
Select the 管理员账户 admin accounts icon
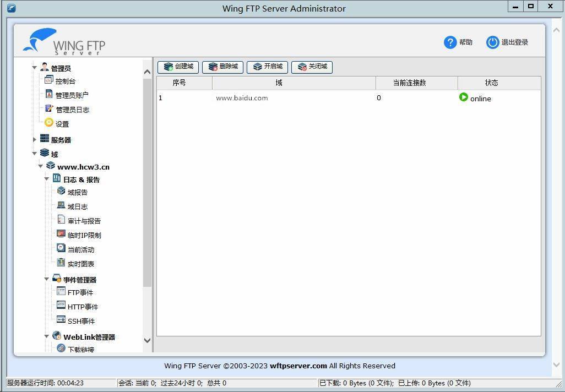pos(49,95)
